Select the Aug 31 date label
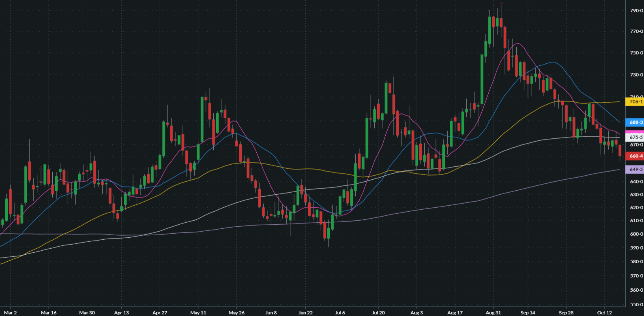Image resolution: width=644 pixels, height=316 pixels. [x=493, y=313]
